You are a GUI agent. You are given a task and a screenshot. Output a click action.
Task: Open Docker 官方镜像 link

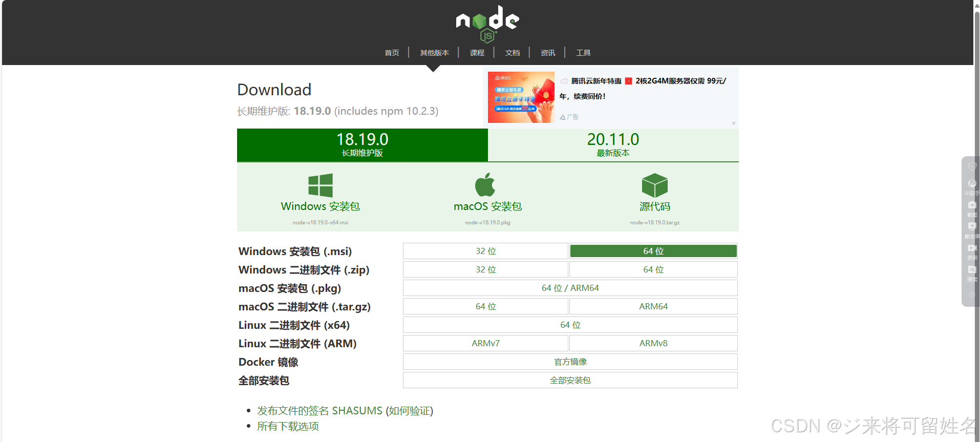[x=570, y=362]
